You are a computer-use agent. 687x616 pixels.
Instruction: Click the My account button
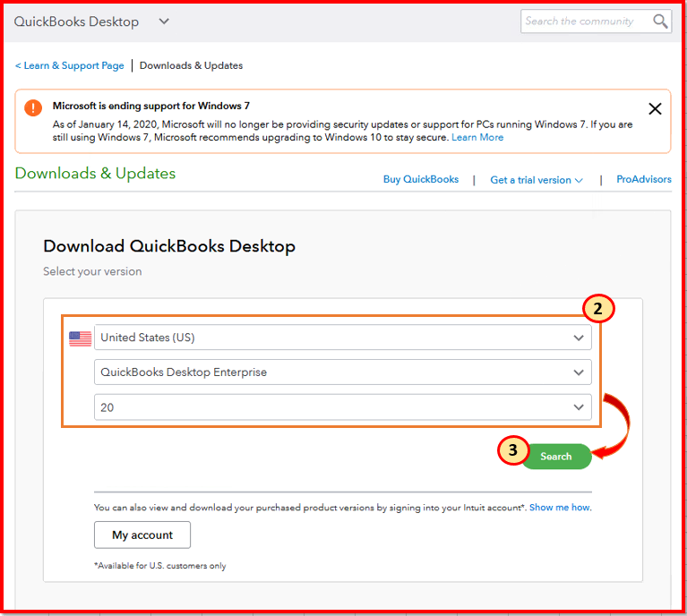pos(142,535)
